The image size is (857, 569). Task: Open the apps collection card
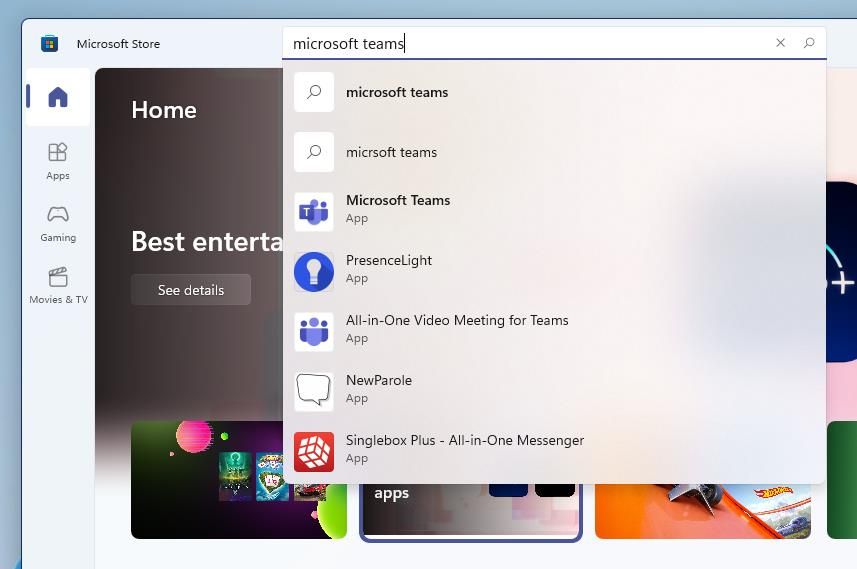coord(471,512)
